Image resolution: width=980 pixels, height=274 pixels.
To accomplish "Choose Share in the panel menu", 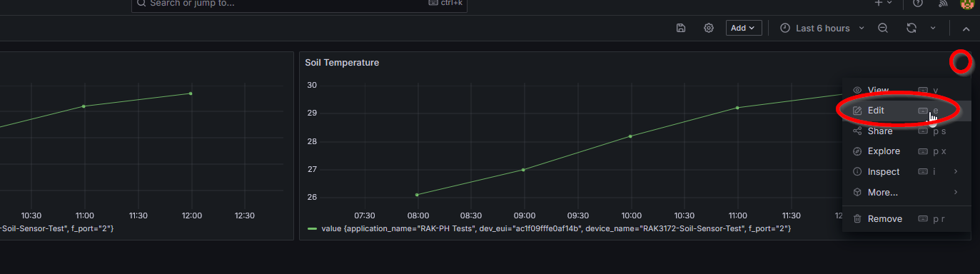I will [x=906, y=131].
